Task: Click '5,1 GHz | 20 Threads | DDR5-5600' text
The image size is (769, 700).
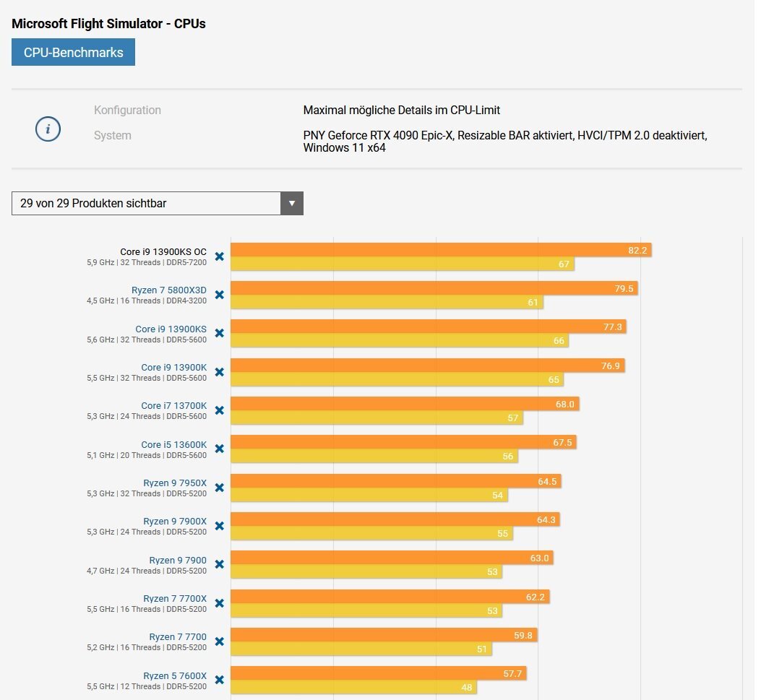Action: (x=147, y=455)
